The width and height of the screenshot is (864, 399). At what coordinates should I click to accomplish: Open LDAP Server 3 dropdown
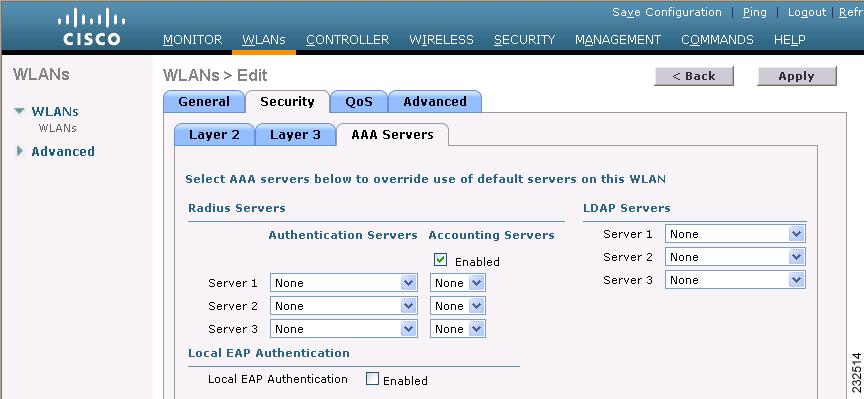click(735, 280)
